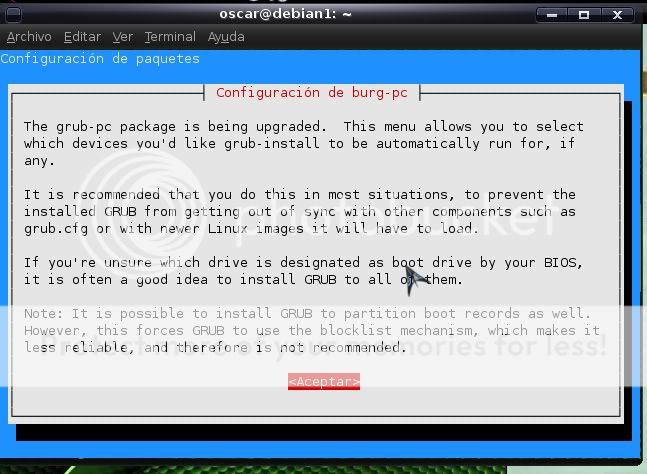
Task: Open the Ayuda menu
Action: pos(226,38)
